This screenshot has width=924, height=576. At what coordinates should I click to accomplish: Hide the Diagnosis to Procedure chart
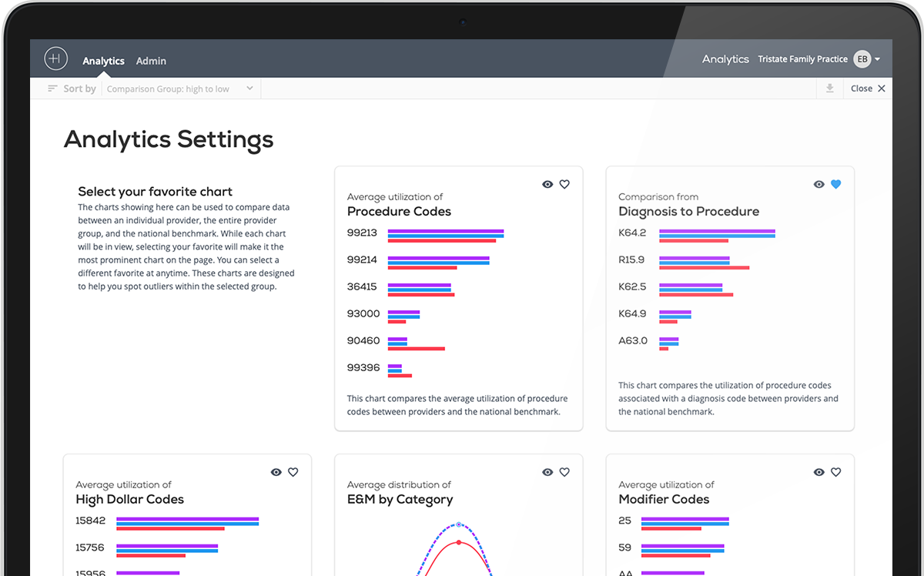(x=819, y=184)
